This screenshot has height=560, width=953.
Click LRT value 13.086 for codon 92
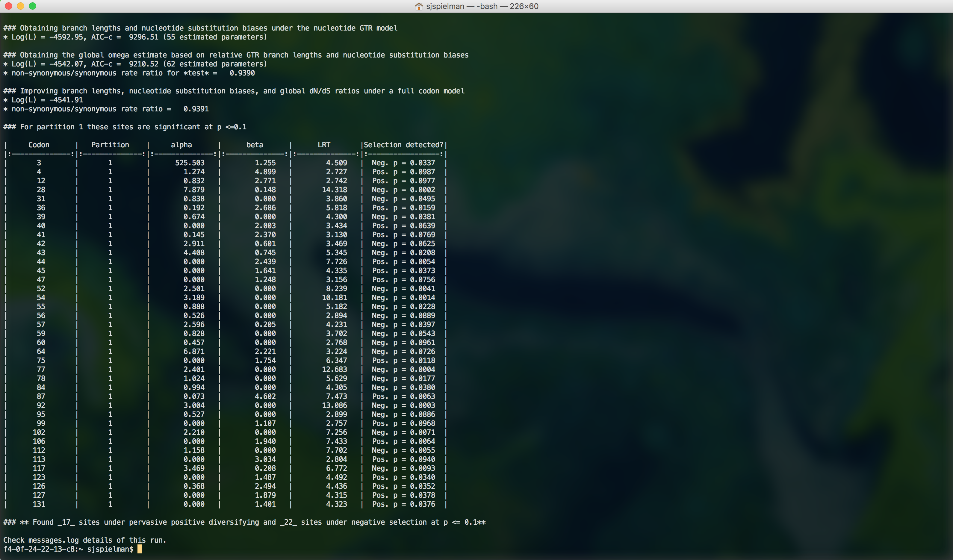pos(335,405)
